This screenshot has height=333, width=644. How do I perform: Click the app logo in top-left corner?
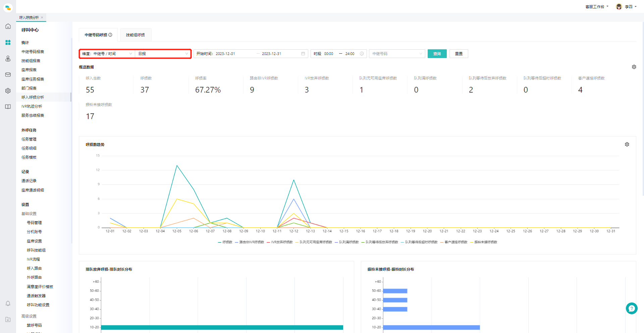[x=8, y=7]
